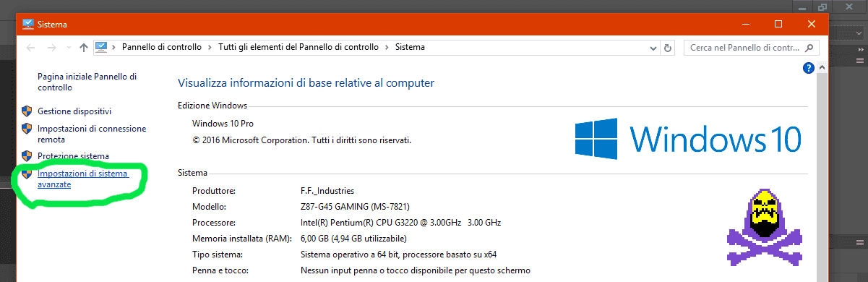868x282 pixels.
Task: Click the Back navigation arrow
Action: [x=30, y=47]
